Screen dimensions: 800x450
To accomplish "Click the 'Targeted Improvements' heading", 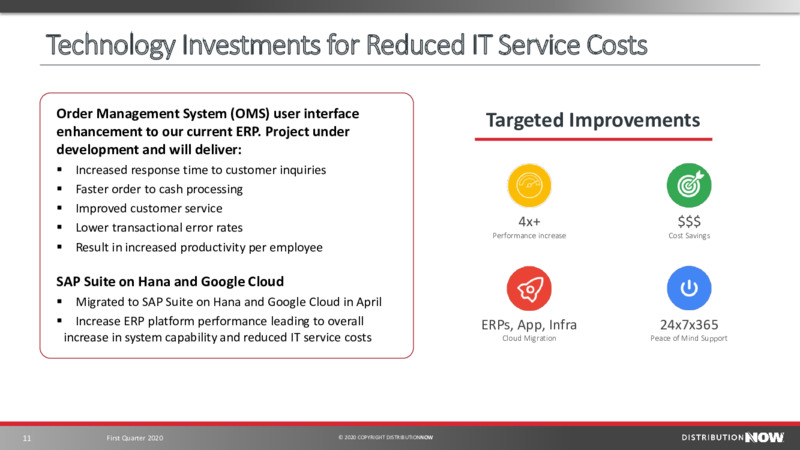I will (x=593, y=120).
